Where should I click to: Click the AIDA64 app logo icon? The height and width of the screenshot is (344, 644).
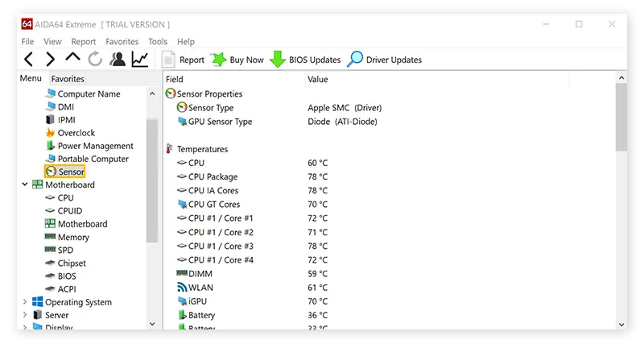27,24
